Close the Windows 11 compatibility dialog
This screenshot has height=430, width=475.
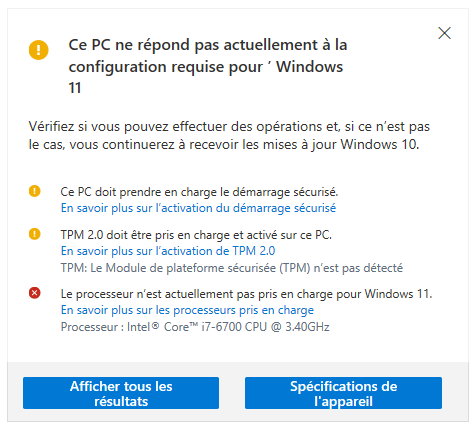click(444, 33)
